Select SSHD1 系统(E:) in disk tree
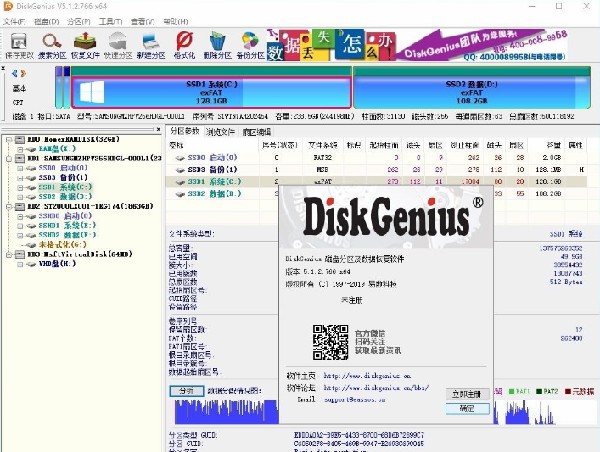This screenshot has height=452, width=600. [x=67, y=226]
